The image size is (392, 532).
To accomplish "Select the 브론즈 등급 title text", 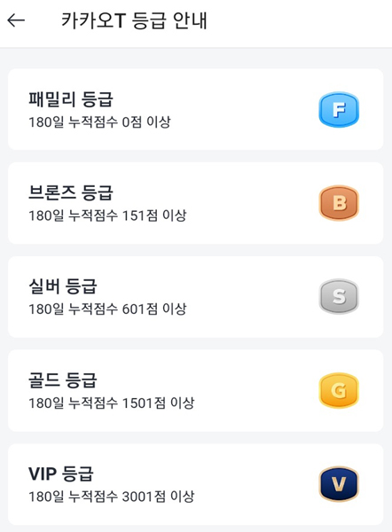I will [x=71, y=192].
